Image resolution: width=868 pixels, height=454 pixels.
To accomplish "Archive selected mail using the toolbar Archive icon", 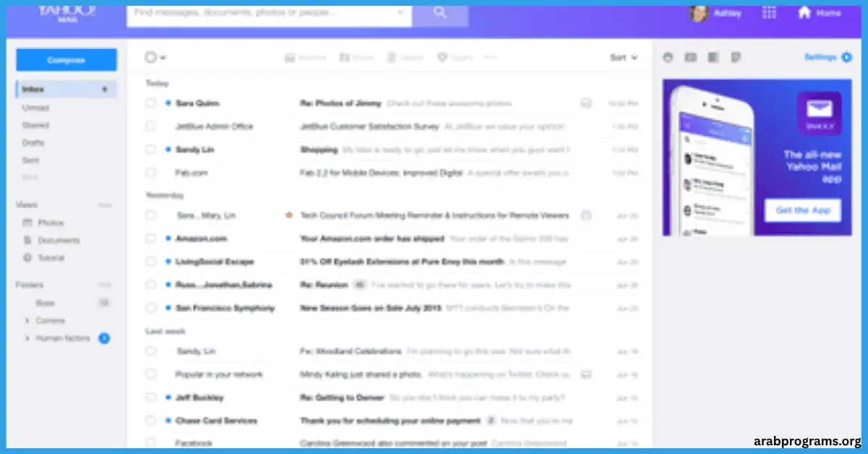I will click(x=289, y=57).
